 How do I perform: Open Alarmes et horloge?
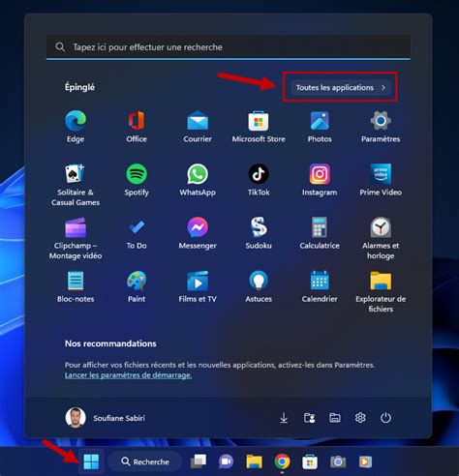coord(381,239)
